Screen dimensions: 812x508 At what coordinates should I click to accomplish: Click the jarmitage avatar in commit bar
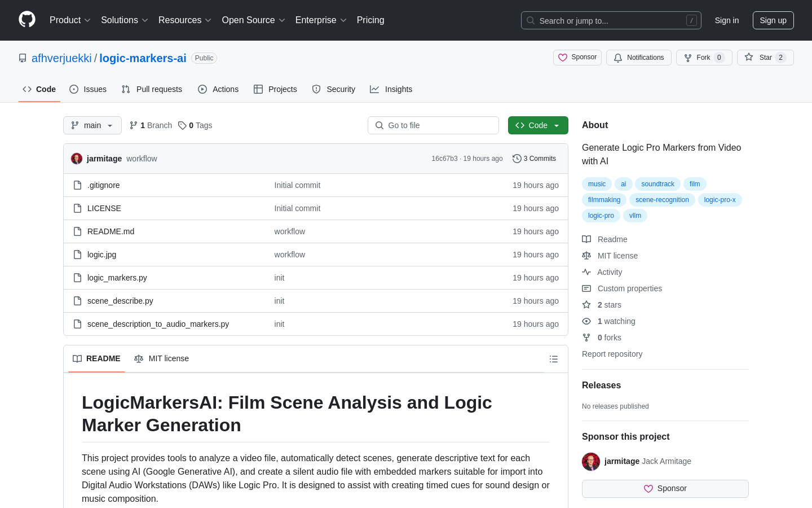77,159
